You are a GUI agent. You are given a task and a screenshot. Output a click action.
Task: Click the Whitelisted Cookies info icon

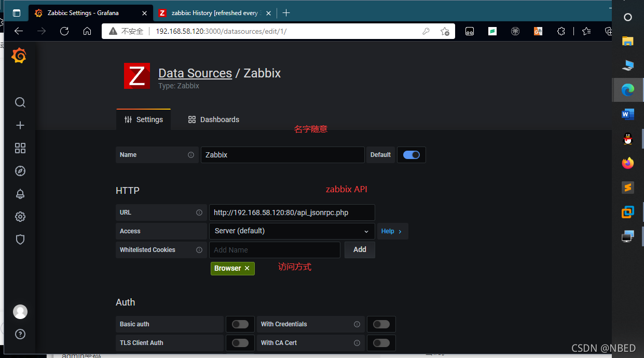[x=199, y=250]
